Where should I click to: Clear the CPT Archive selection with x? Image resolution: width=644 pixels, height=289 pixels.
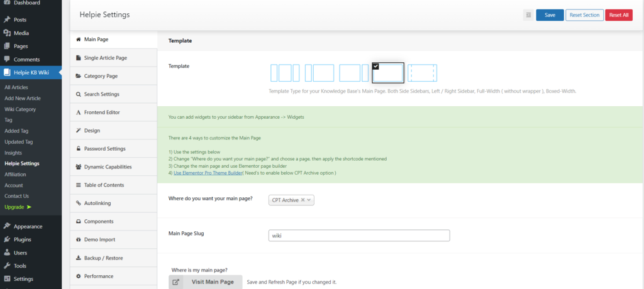coord(303,200)
